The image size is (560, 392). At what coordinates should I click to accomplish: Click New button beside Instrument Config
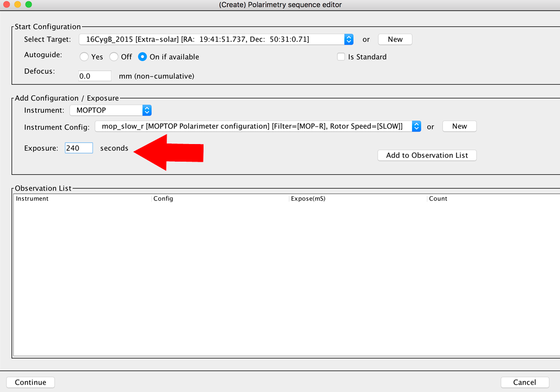459,126
